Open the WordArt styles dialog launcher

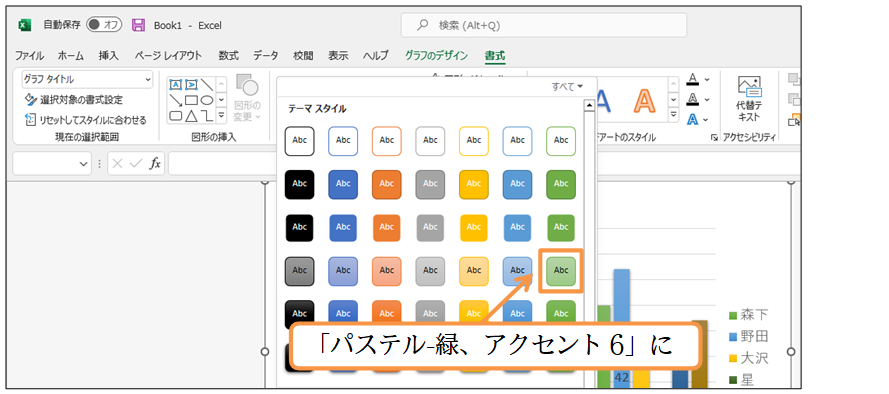(x=714, y=137)
